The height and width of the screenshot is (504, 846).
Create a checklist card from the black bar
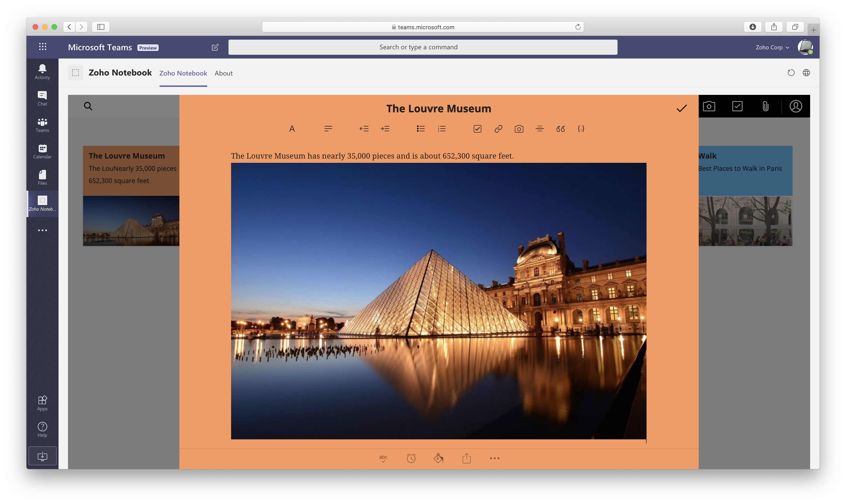click(737, 106)
